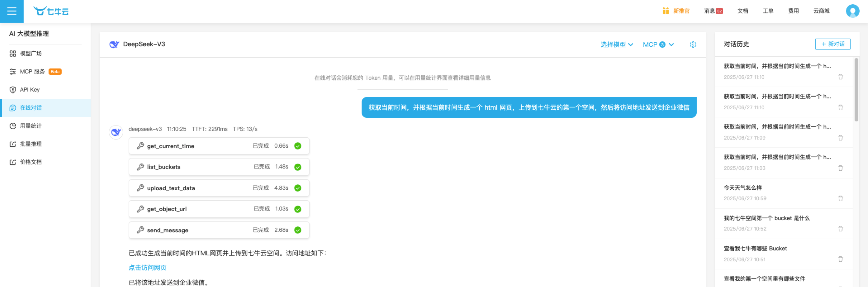Open 我的七牛空间第一个 bucket 是什么 conversation
This screenshot has height=287, width=868.
click(x=784, y=224)
